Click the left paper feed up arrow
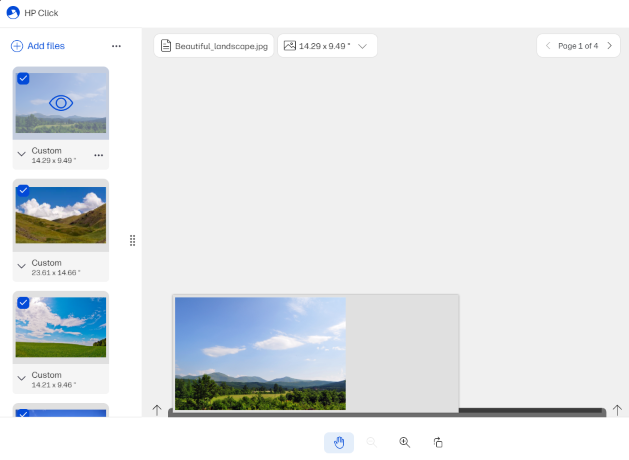The image size is (629, 460). click(157, 410)
